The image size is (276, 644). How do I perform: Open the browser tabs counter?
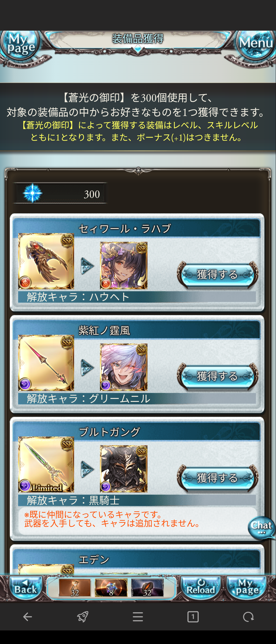(193, 617)
